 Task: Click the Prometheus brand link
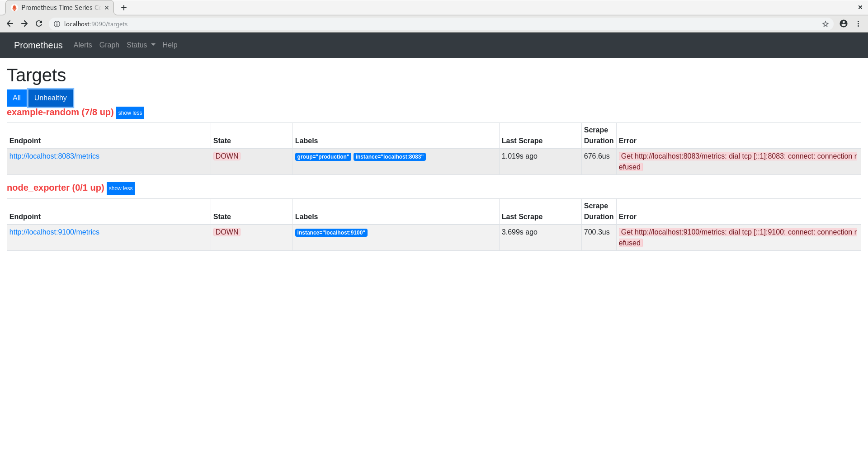pos(38,45)
